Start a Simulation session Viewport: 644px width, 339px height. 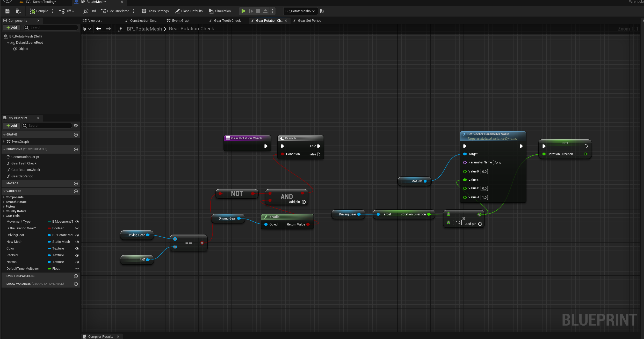pyautogui.click(x=219, y=11)
